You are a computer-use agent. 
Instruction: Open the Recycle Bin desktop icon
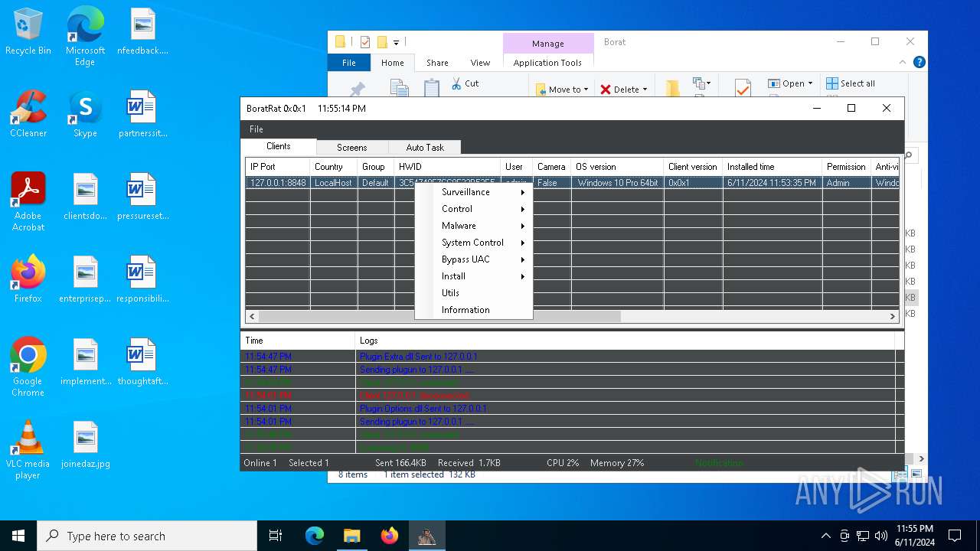point(28,32)
